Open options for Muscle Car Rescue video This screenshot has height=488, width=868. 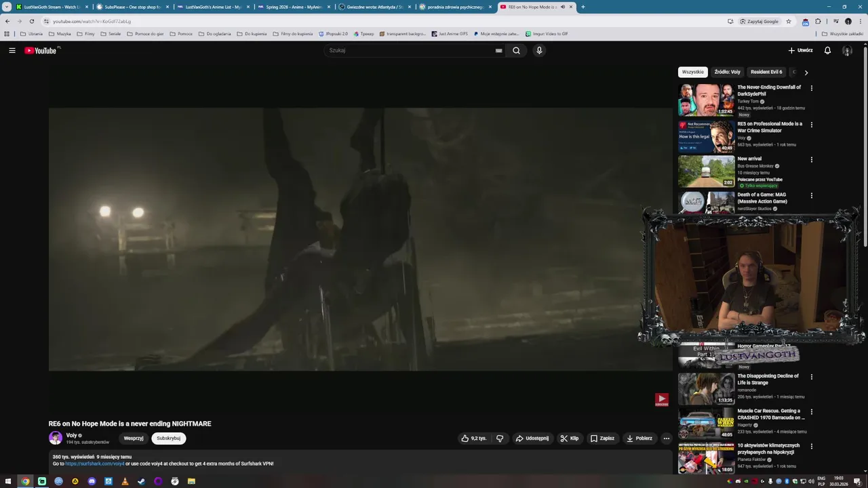click(x=811, y=411)
